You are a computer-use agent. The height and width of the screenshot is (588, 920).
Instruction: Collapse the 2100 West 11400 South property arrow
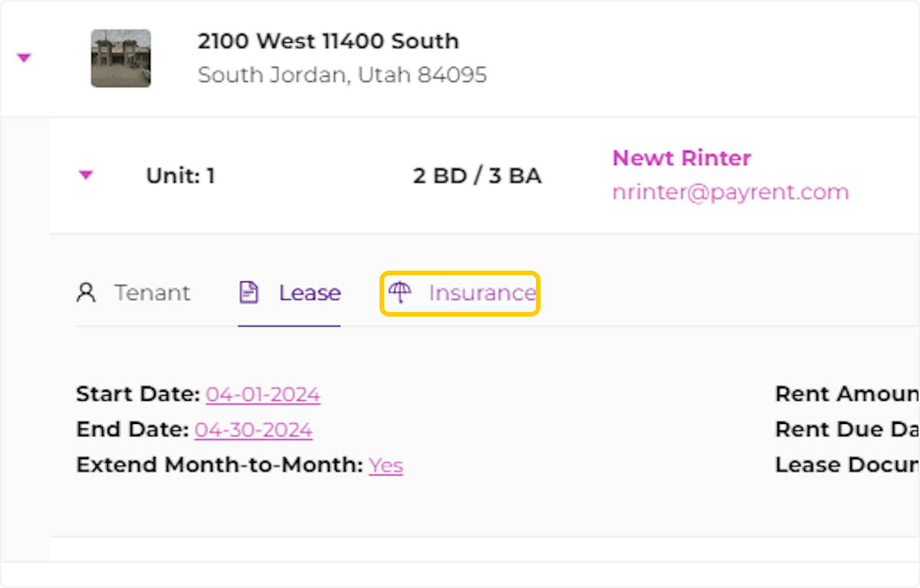[24, 57]
